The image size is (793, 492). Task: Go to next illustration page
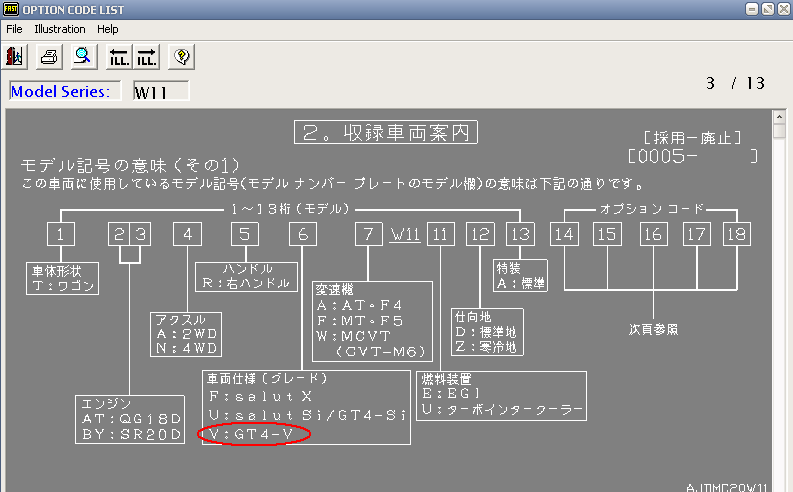[146, 55]
